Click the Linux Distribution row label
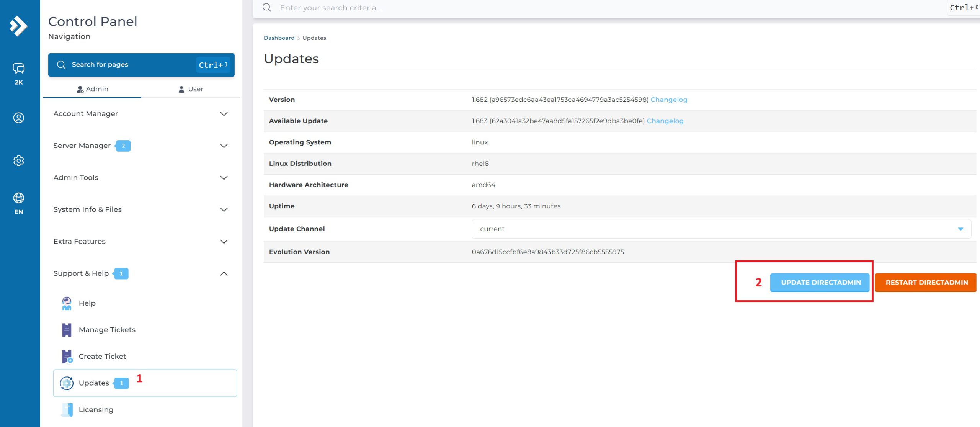980x427 pixels. 300,164
